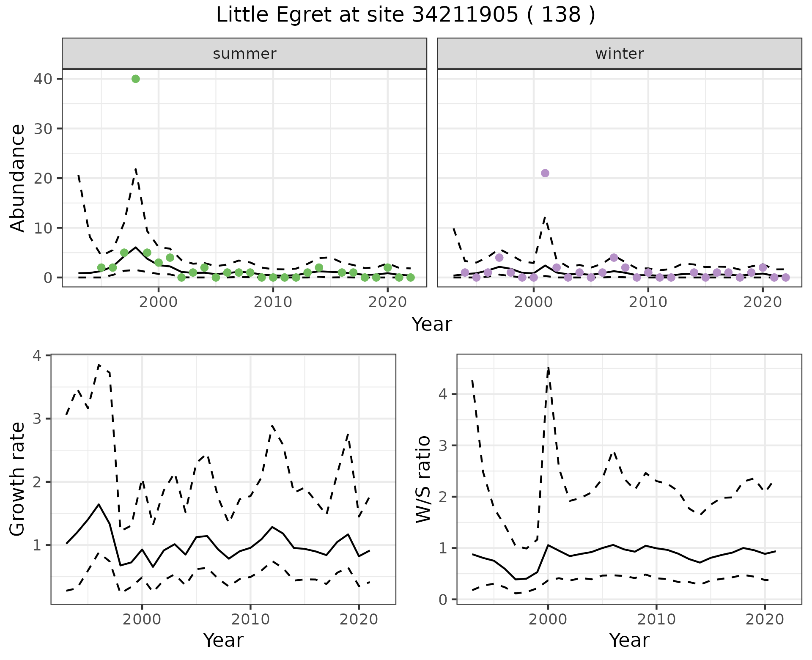Click the summer green point at year 2020
Image resolution: width=812 pixels, height=660 pixels.
click(x=387, y=267)
